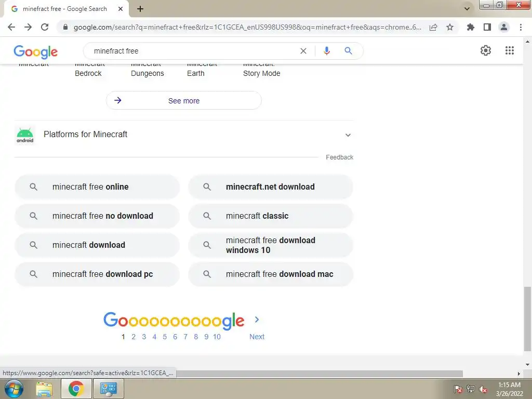Click the See more button

(184, 100)
